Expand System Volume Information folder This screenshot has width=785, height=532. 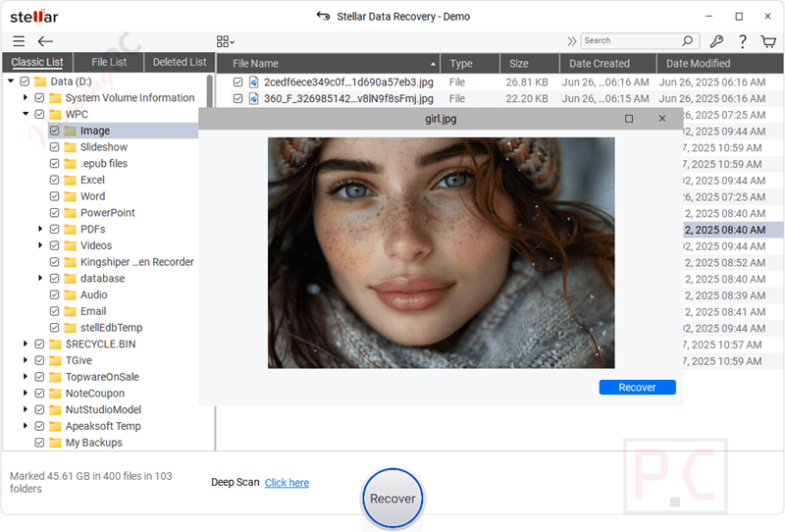[26, 98]
